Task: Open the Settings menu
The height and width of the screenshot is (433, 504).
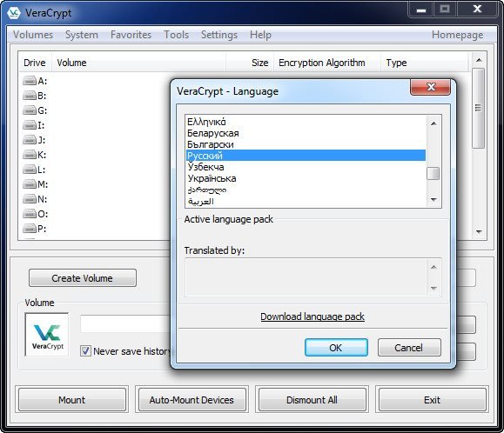Action: pos(219,35)
